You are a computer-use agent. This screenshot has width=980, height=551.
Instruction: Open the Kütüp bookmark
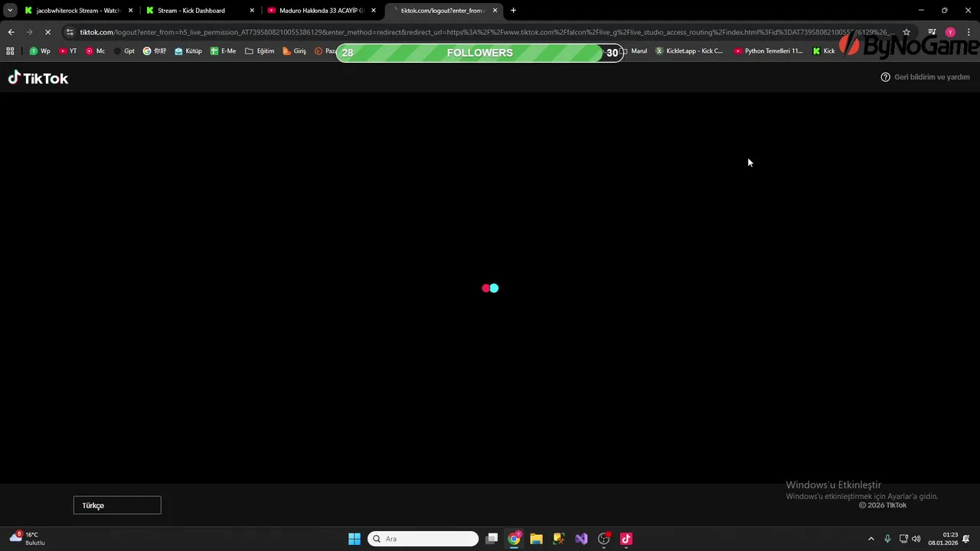click(188, 51)
